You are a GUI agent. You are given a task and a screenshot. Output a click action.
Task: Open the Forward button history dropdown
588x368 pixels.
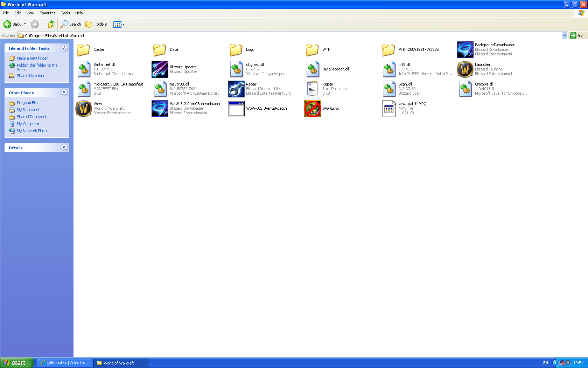43,24
